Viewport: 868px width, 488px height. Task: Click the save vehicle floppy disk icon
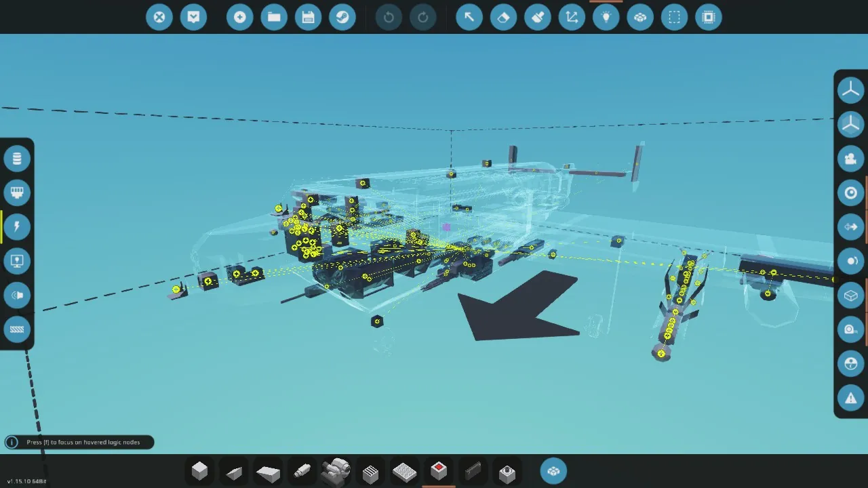(309, 17)
